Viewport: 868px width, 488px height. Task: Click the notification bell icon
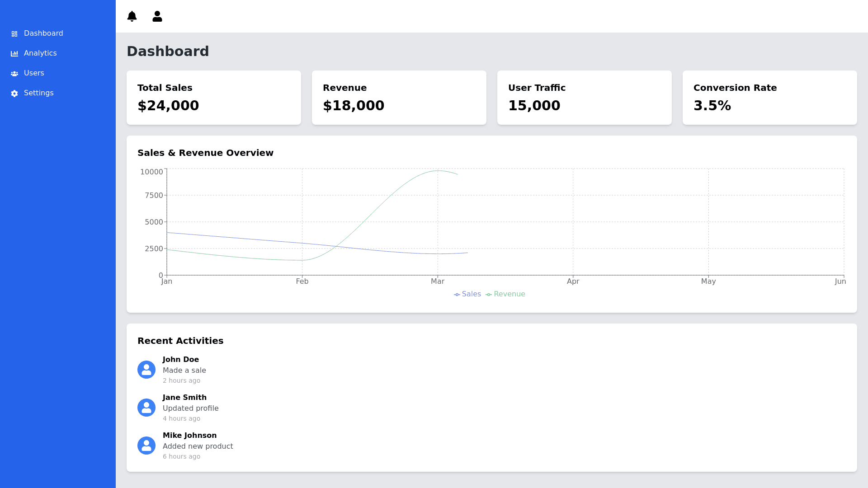132,16
